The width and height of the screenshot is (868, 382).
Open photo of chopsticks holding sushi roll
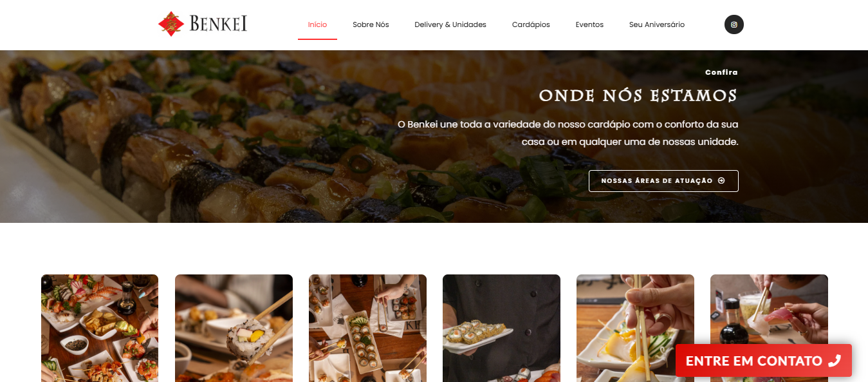point(234,329)
